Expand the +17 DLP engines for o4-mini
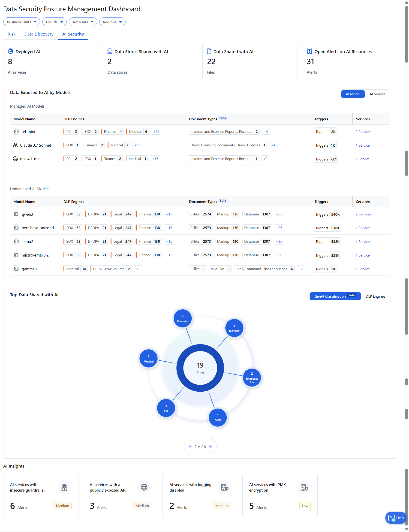 click(x=156, y=131)
